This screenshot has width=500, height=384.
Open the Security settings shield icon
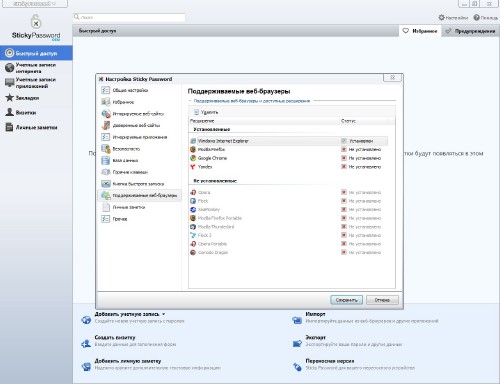pyautogui.click(x=106, y=149)
